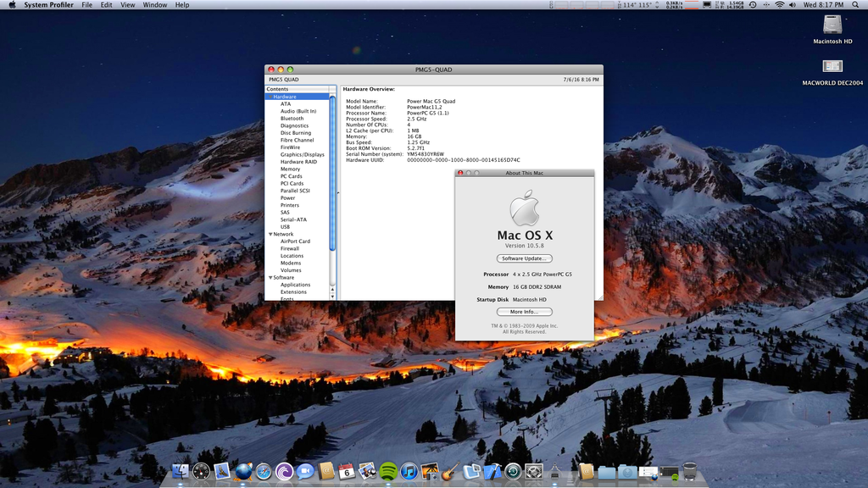Launch Safari from the dock

[264, 471]
